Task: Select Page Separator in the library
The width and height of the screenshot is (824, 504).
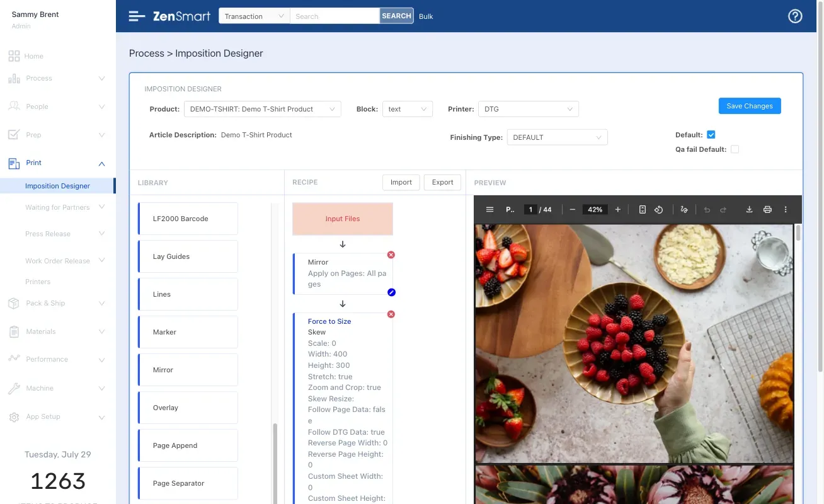Action: pos(188,483)
